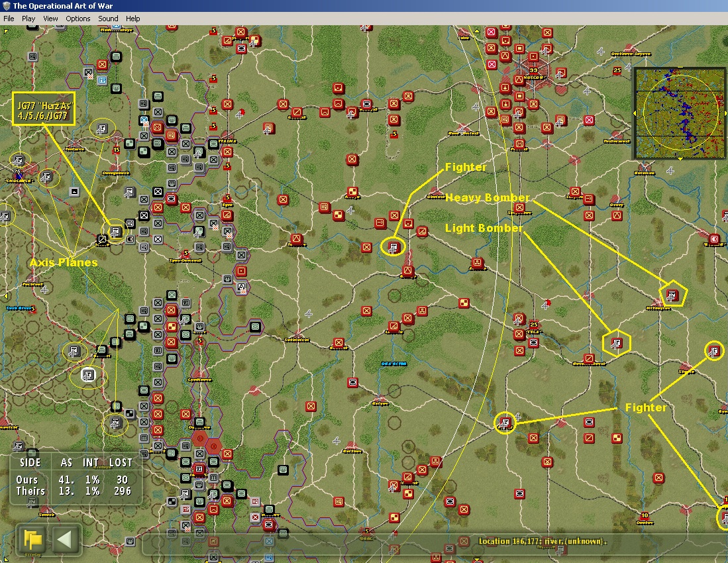The image size is (728, 563).
Task: Click the yellow double-flag button
Action: coord(32,539)
